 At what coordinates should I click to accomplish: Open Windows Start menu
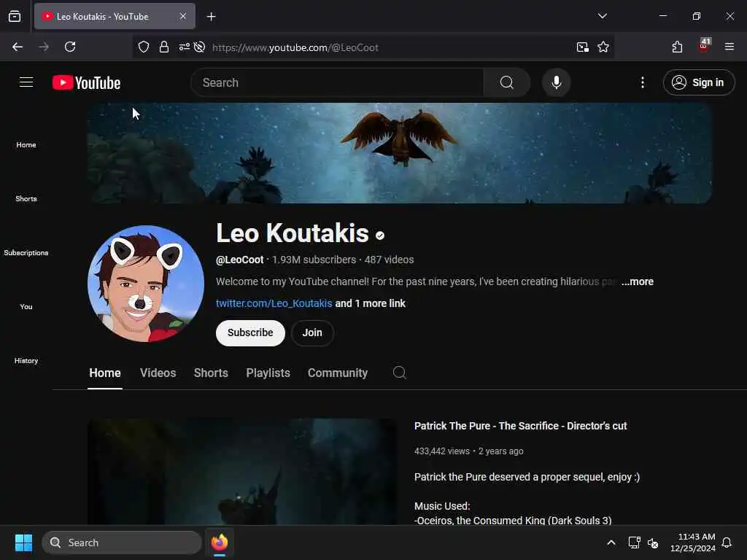[x=23, y=542]
